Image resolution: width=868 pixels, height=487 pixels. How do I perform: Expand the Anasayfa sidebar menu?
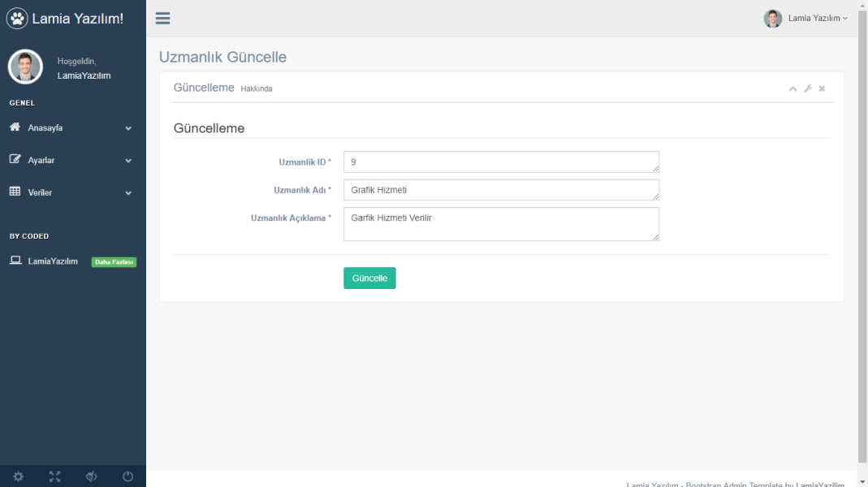[71, 128]
